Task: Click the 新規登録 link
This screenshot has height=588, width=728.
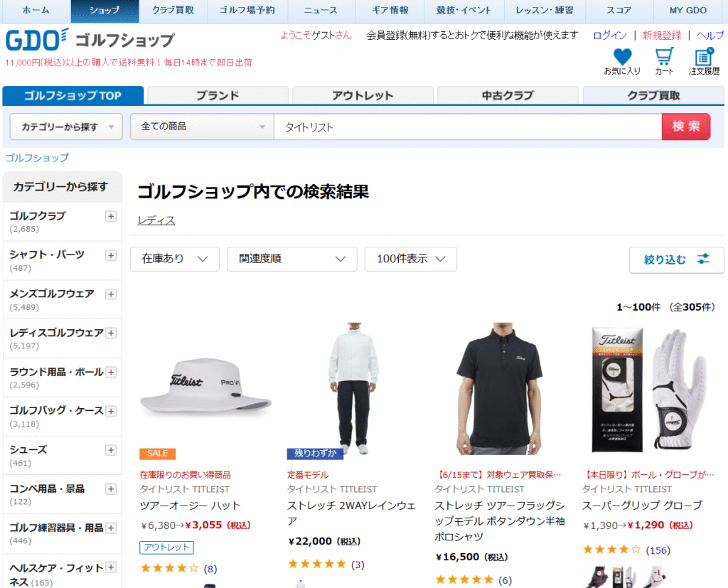Action: (x=662, y=36)
